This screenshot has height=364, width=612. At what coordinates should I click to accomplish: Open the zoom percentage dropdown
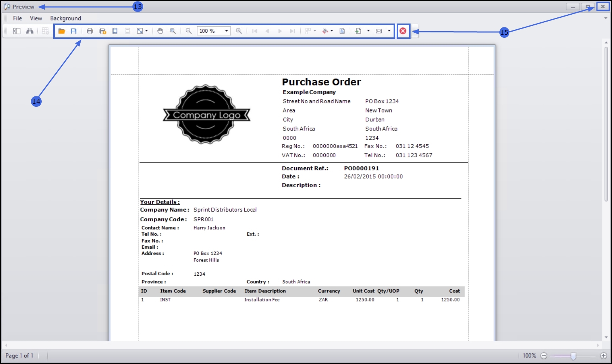(x=227, y=31)
